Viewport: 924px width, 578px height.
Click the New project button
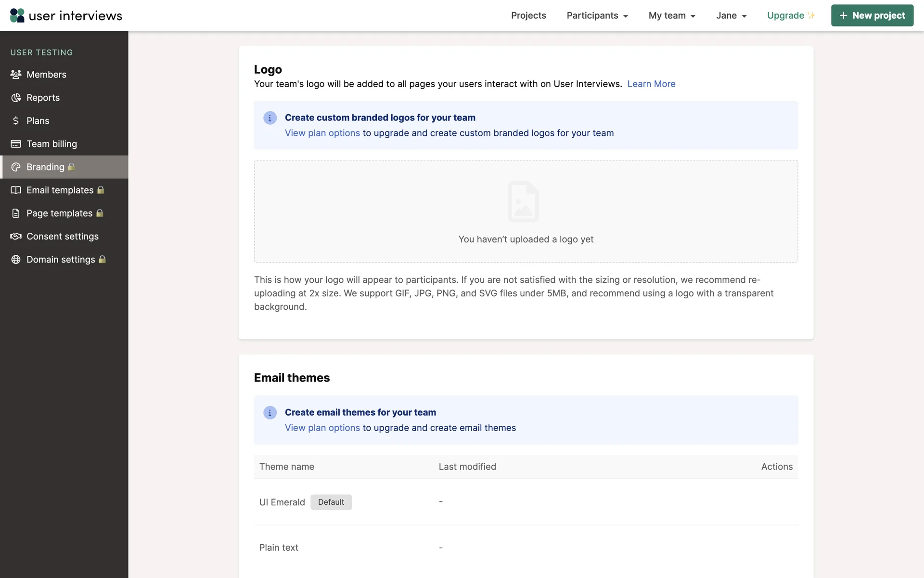coord(872,15)
